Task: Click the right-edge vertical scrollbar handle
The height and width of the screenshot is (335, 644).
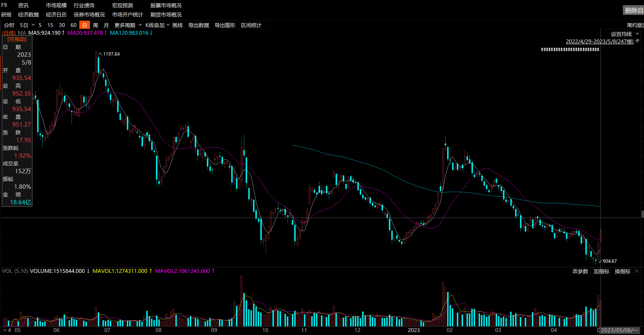Action: 642,214
